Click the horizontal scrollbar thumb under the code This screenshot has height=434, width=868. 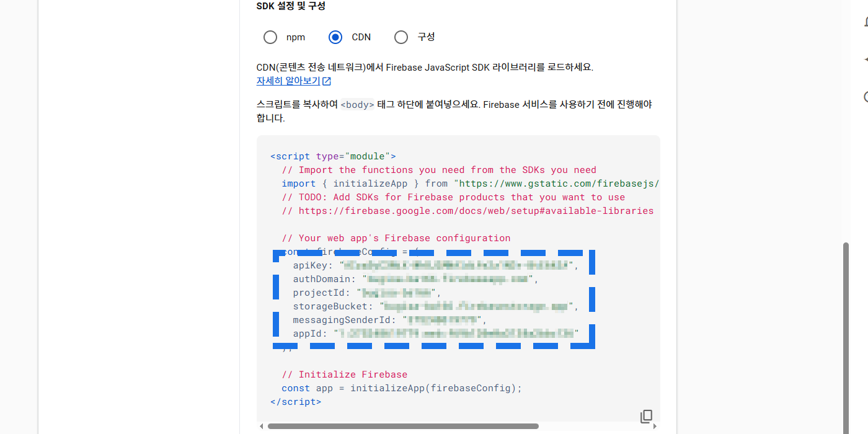tap(403, 427)
